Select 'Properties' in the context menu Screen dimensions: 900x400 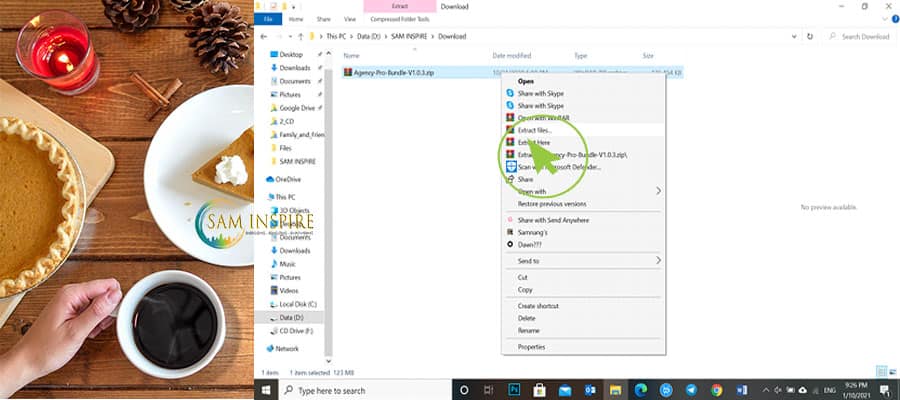pos(531,347)
